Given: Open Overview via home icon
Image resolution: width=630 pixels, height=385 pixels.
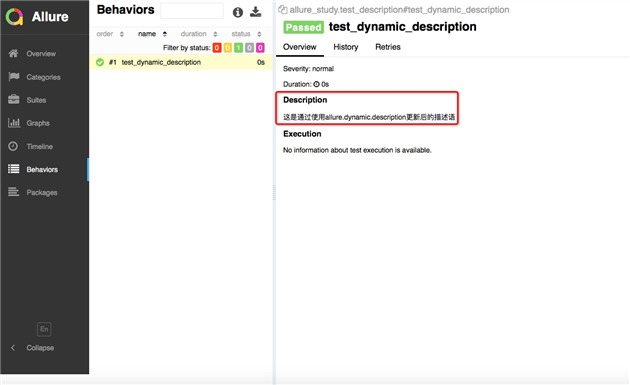Looking at the screenshot, I should 13,53.
